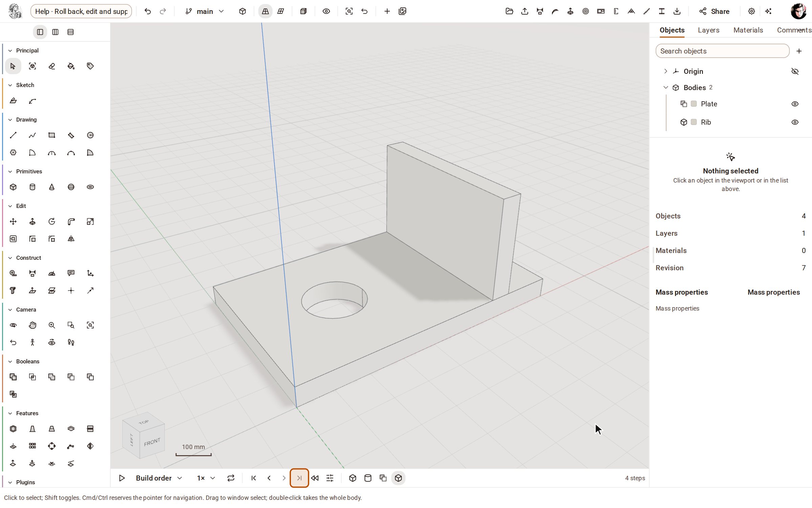Viewport: 812px width, 508px height.
Task: Choose the Rotate tool in Edit
Action: (x=52, y=221)
